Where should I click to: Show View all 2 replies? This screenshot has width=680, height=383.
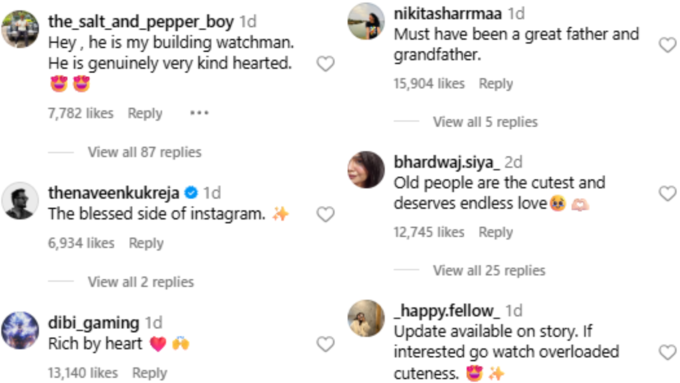[141, 282]
